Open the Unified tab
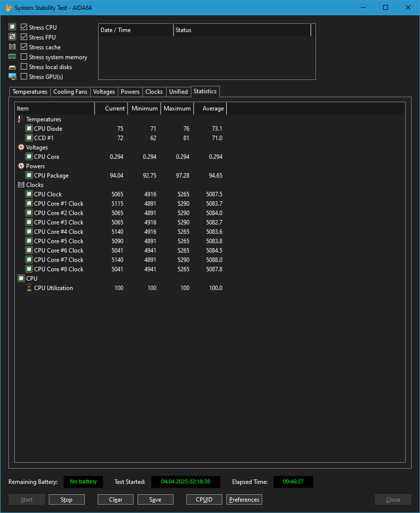This screenshot has width=420, height=513. coord(178,92)
